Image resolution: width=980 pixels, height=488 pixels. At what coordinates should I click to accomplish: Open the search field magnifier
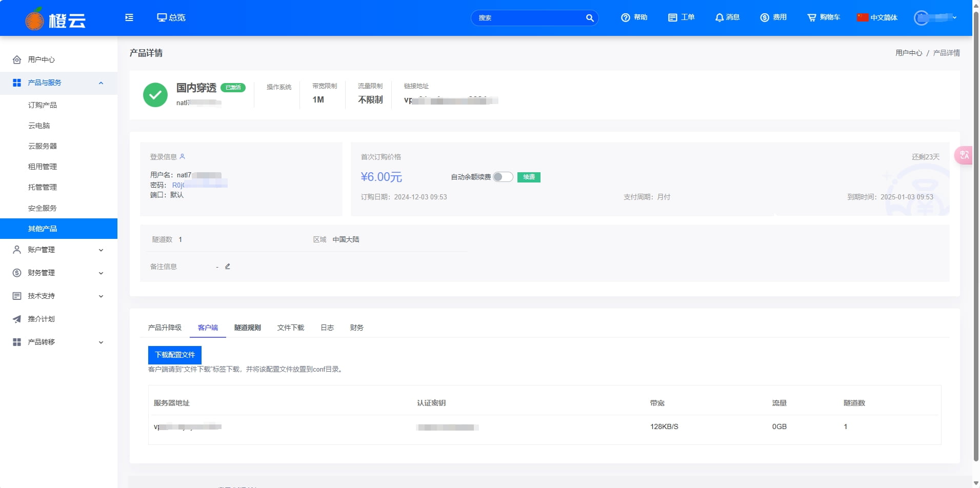click(589, 17)
